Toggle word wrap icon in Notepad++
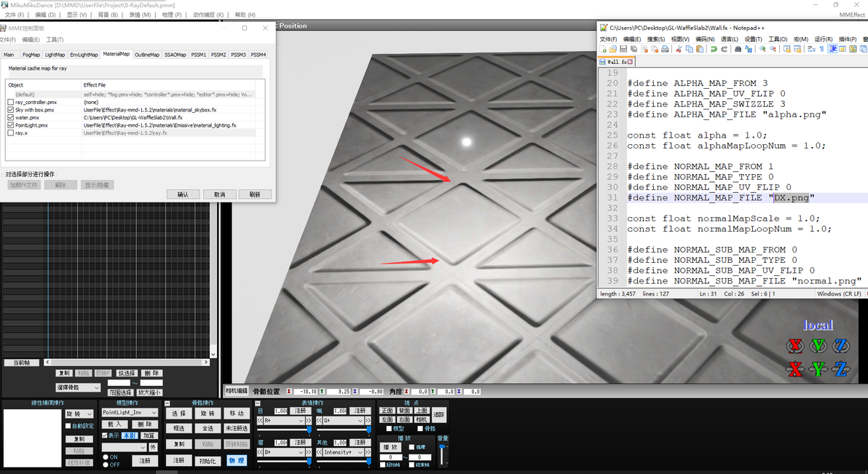Viewport: 868px width, 474px height. (x=811, y=49)
